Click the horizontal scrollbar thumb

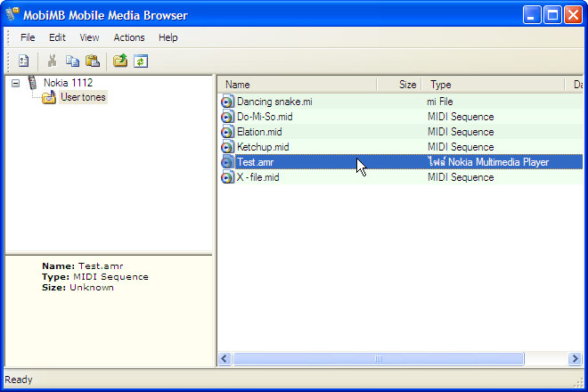click(378, 359)
